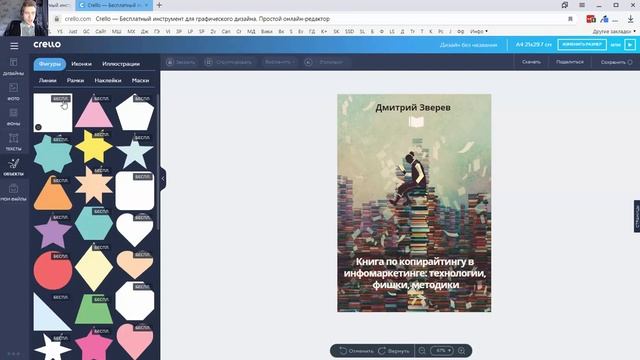Click the Скачать button

pos(531,62)
